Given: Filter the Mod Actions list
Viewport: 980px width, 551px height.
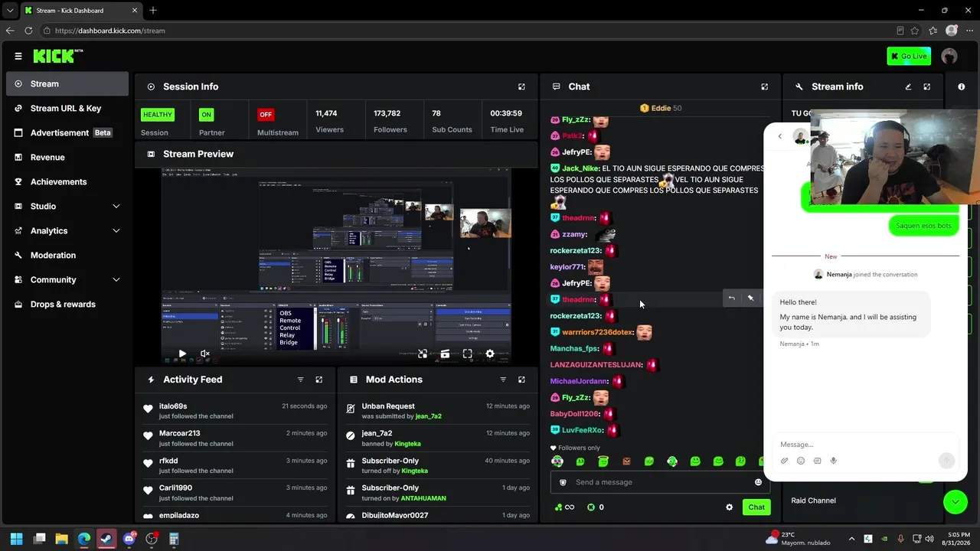Looking at the screenshot, I should point(503,380).
